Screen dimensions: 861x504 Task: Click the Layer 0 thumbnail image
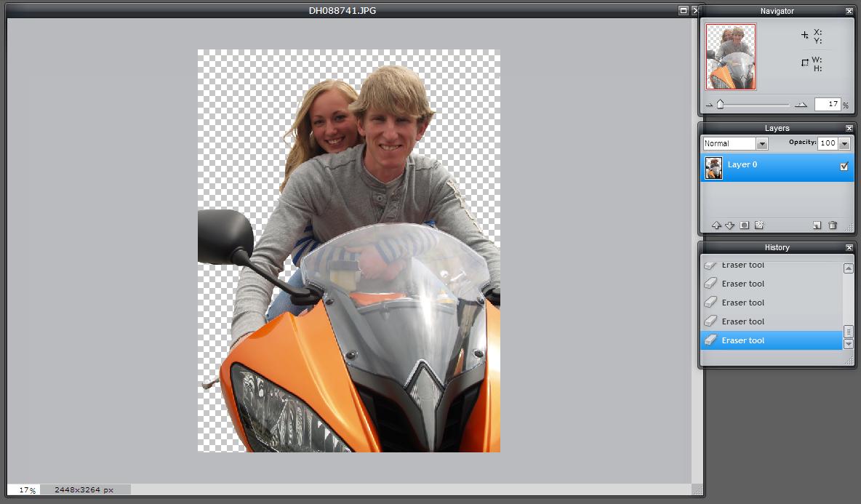coord(715,167)
